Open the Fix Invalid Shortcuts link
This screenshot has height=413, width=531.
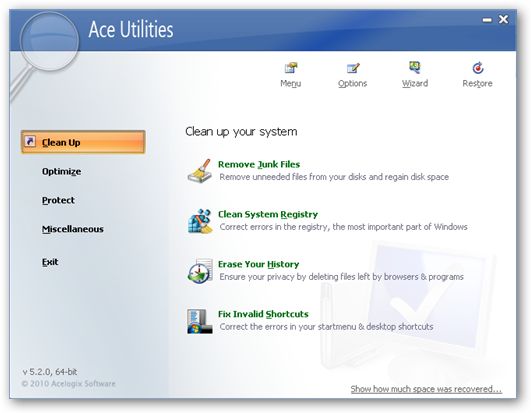point(263,314)
